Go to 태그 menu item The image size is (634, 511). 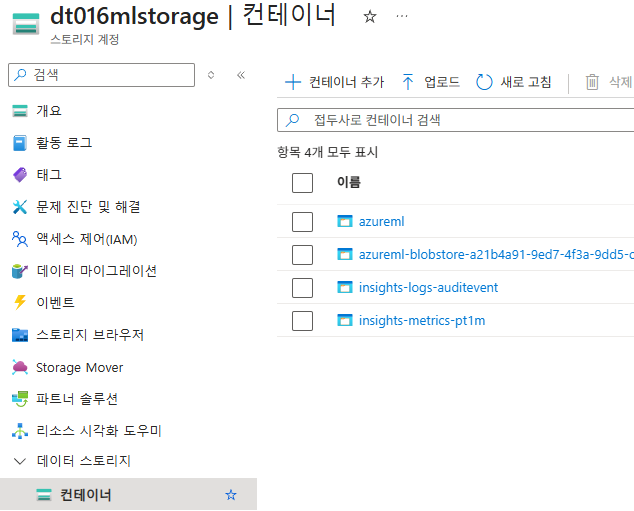49,175
